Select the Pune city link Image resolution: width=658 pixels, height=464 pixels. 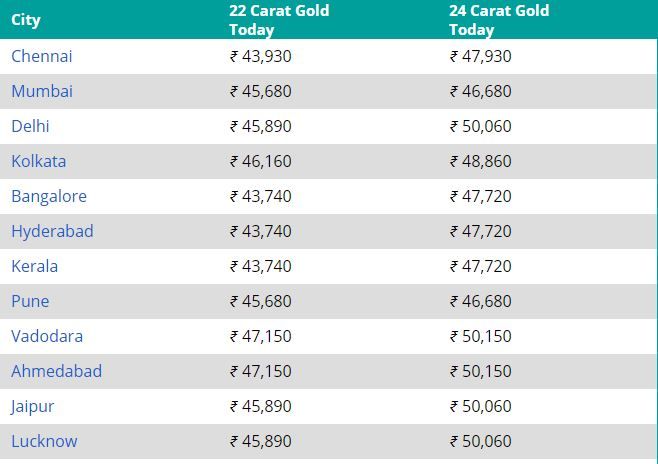pyautogui.click(x=30, y=301)
